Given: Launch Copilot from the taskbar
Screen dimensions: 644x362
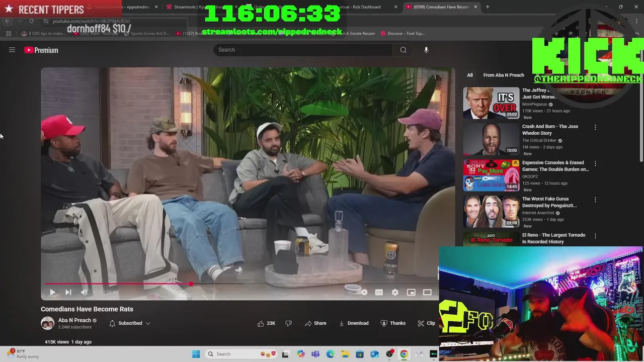Looking at the screenshot, I should (301, 354).
